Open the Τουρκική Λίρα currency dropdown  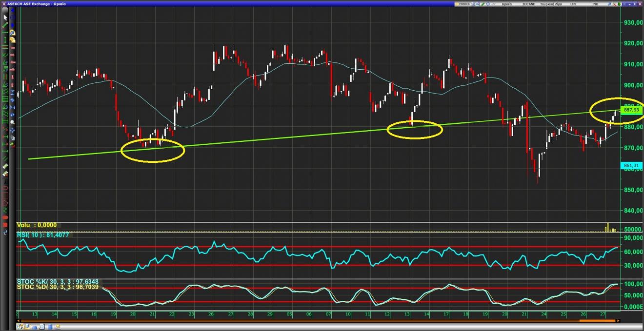coord(552,4)
